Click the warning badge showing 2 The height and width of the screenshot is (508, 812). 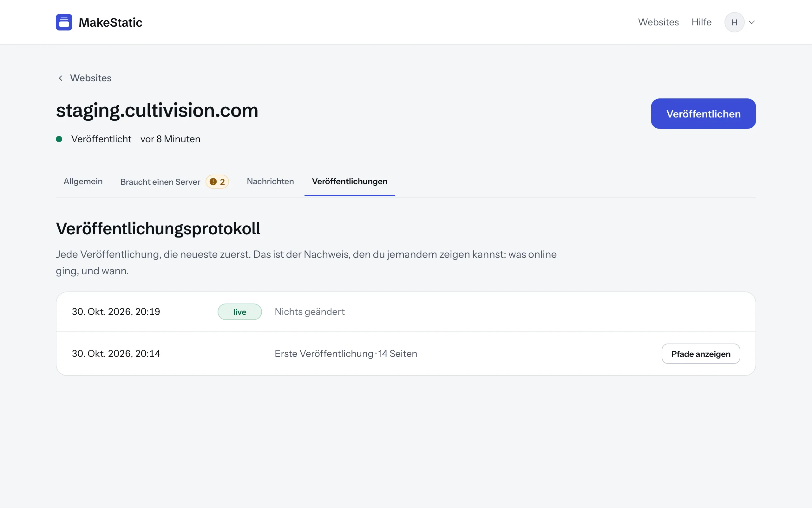click(x=217, y=182)
